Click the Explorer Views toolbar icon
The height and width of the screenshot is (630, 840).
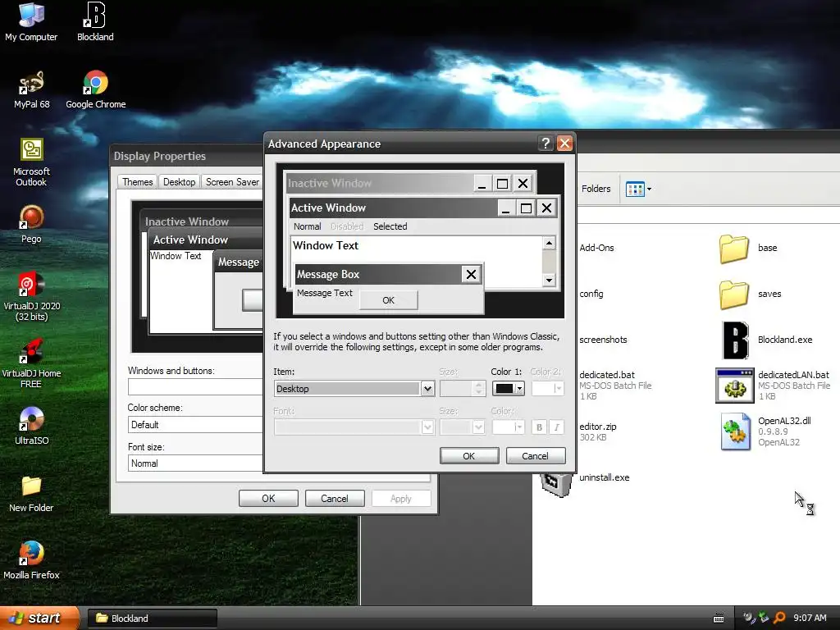(x=638, y=189)
